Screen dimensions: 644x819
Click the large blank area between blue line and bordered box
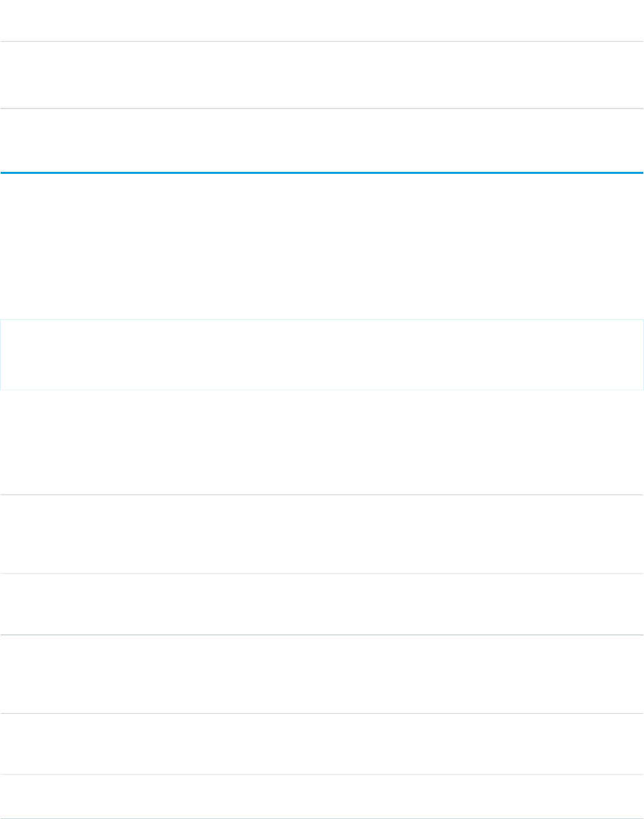pyautogui.click(x=322, y=247)
